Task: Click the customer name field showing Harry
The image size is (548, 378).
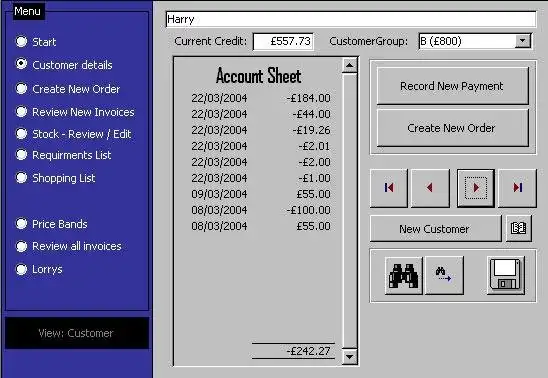Action: (x=351, y=19)
